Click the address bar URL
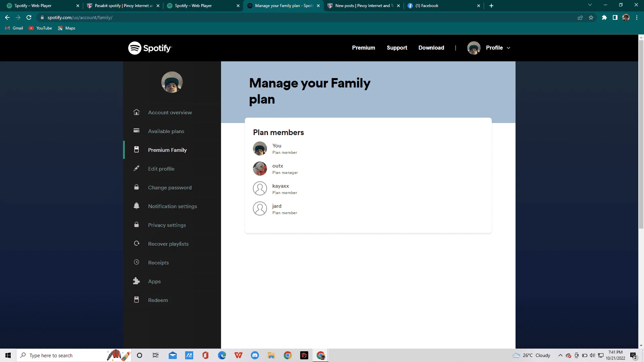Viewport: 644px width, 362px height. tap(80, 17)
